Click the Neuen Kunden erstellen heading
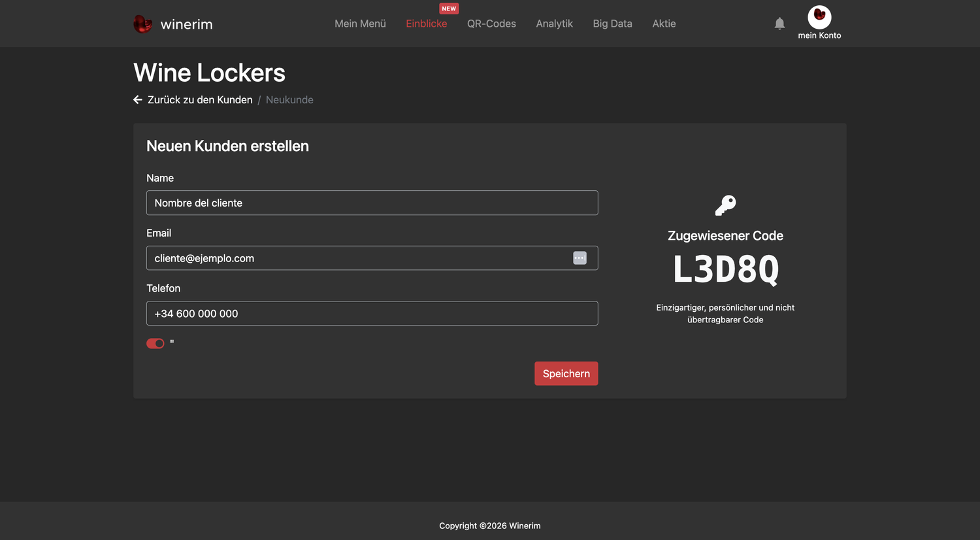Image resolution: width=980 pixels, height=540 pixels. 227,146
